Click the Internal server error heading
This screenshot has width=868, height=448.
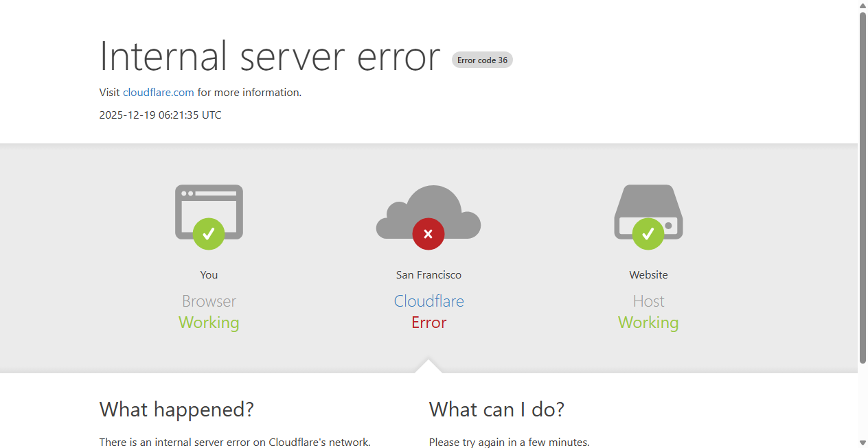pyautogui.click(x=270, y=56)
